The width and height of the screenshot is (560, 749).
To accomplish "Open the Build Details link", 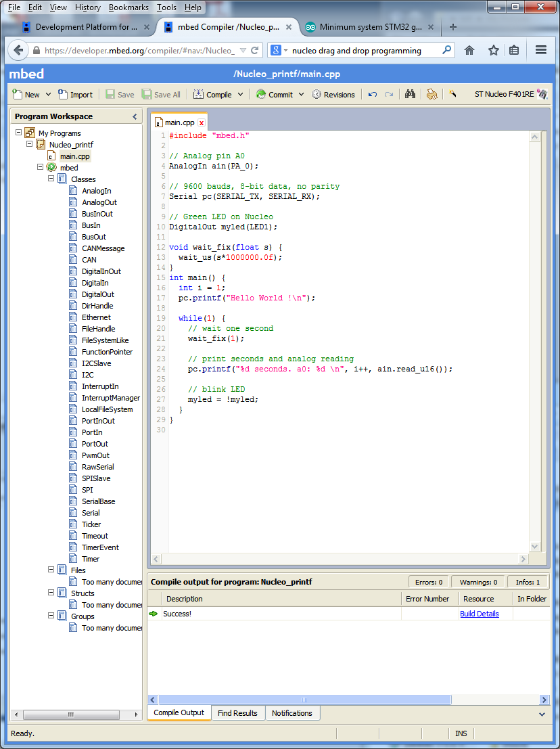I will (479, 614).
